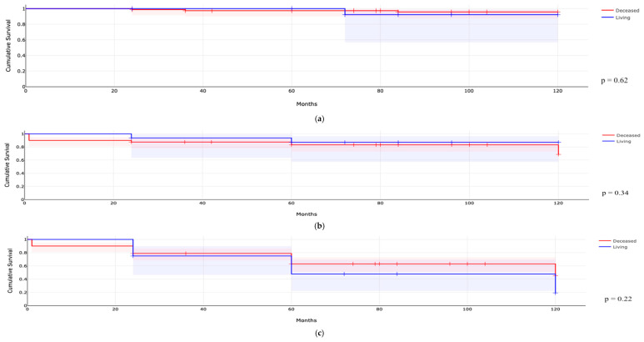Click the Living legend entry in chart (b)
Image resolution: width=644 pixels, height=342 pixels.
click(x=617, y=142)
